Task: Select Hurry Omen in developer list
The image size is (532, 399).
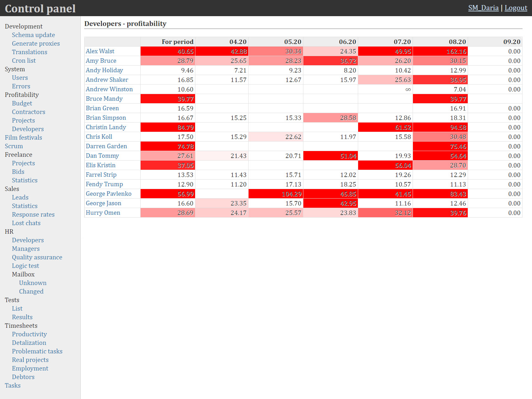Action: tap(103, 213)
